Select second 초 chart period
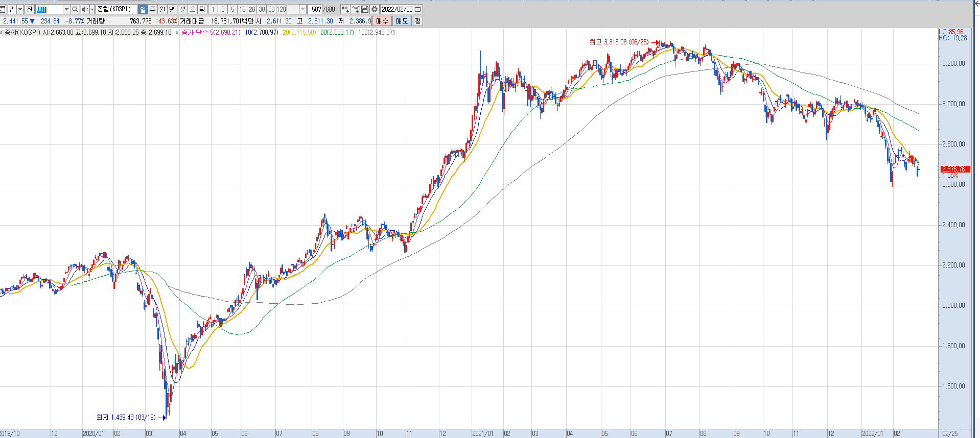 click(192, 9)
